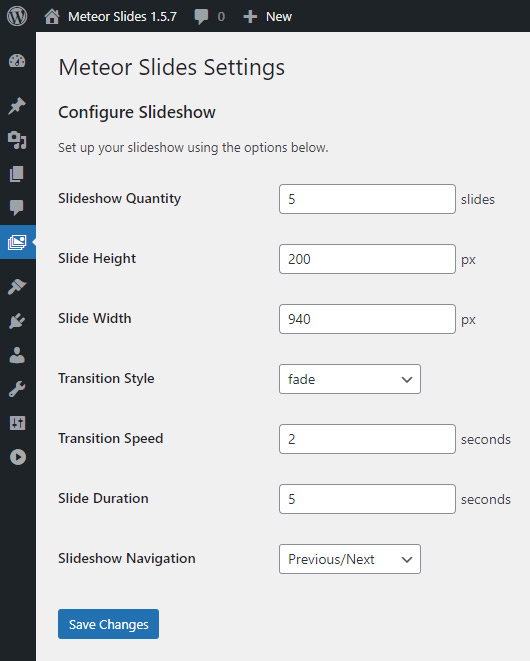Image resolution: width=530 pixels, height=661 pixels.
Task: Open the Plugins plug icon
Action: (x=17, y=321)
